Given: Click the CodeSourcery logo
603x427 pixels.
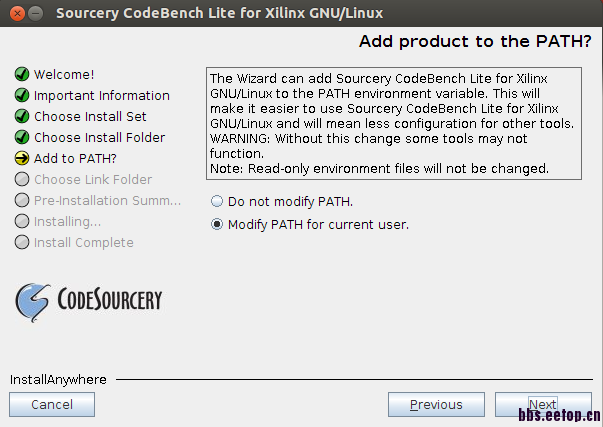Looking at the screenshot, I should point(88,299).
